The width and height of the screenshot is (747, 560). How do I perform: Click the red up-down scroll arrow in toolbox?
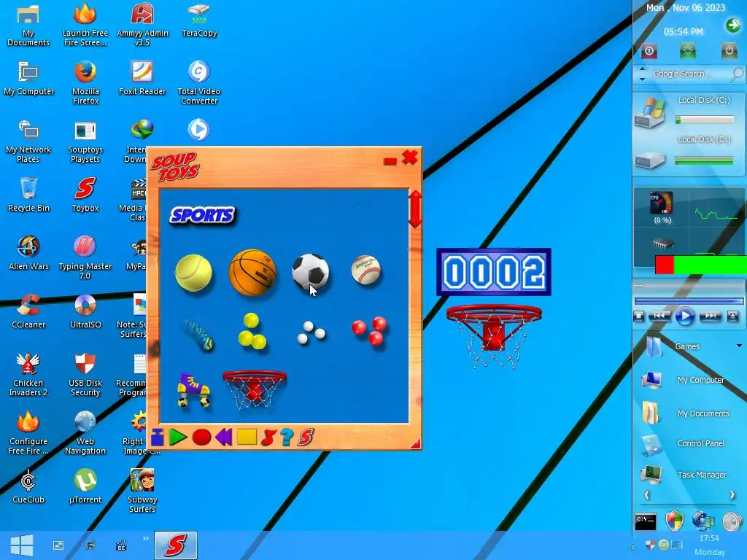click(x=415, y=209)
